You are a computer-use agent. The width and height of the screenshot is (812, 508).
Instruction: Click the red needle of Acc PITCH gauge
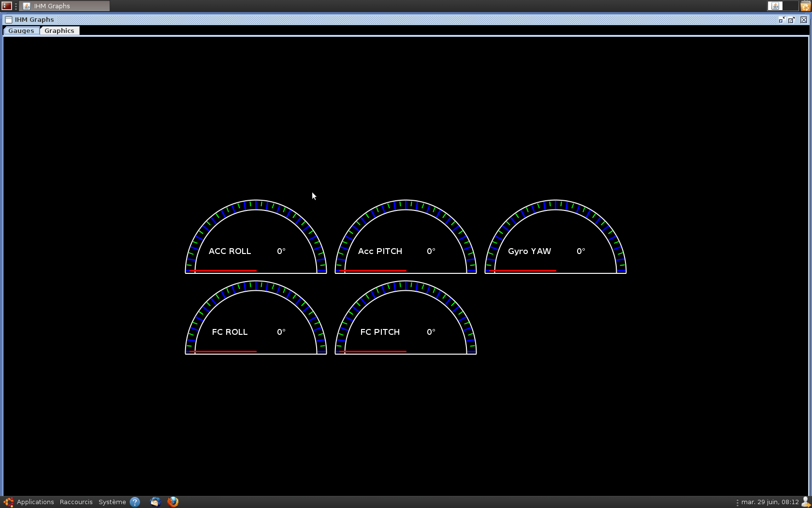(x=373, y=270)
